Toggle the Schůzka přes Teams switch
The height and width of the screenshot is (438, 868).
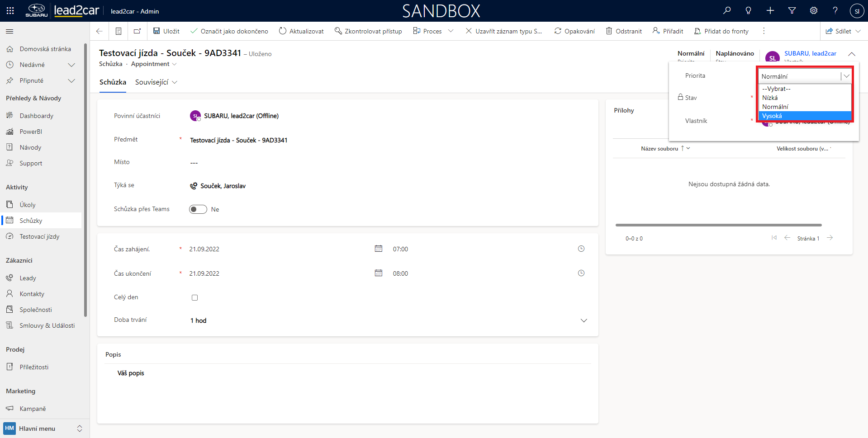click(198, 209)
